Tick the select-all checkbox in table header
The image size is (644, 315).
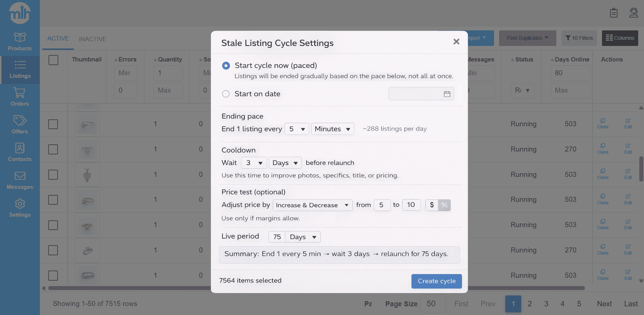pos(53,60)
